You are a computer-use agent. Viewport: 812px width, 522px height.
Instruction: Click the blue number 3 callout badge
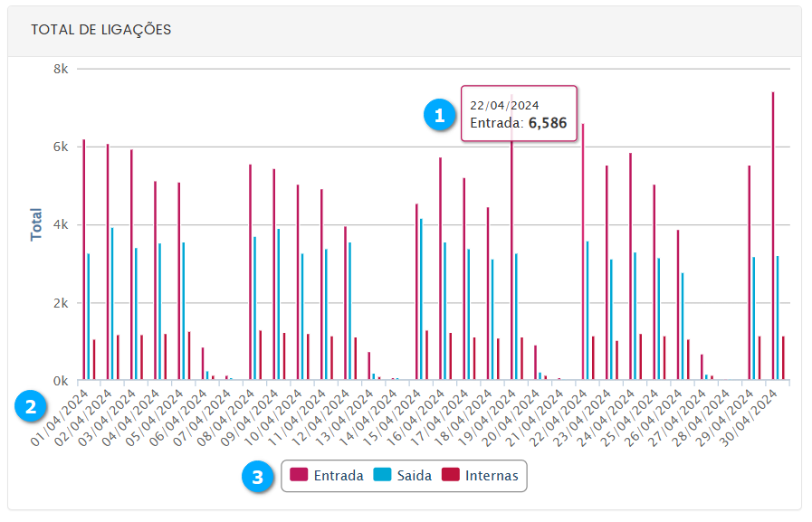click(x=259, y=476)
